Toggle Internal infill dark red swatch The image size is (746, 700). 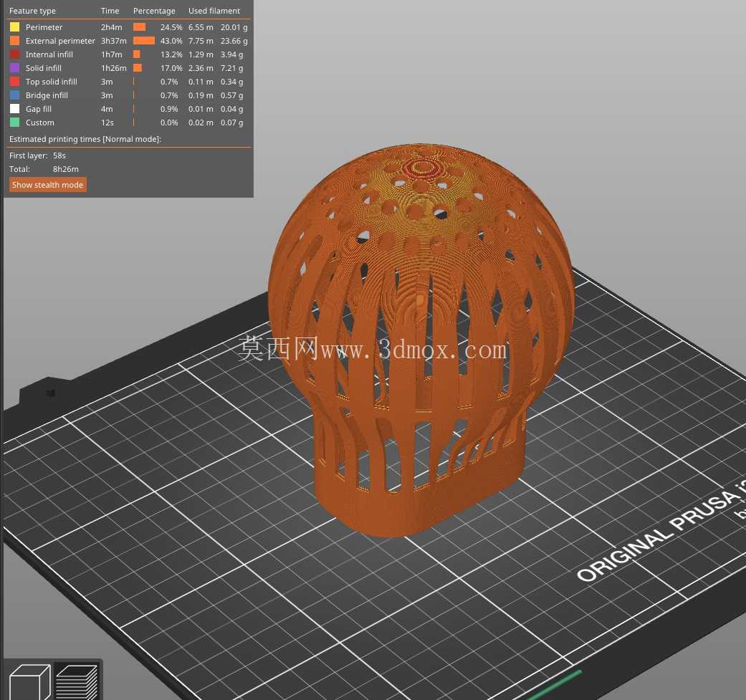[15, 54]
